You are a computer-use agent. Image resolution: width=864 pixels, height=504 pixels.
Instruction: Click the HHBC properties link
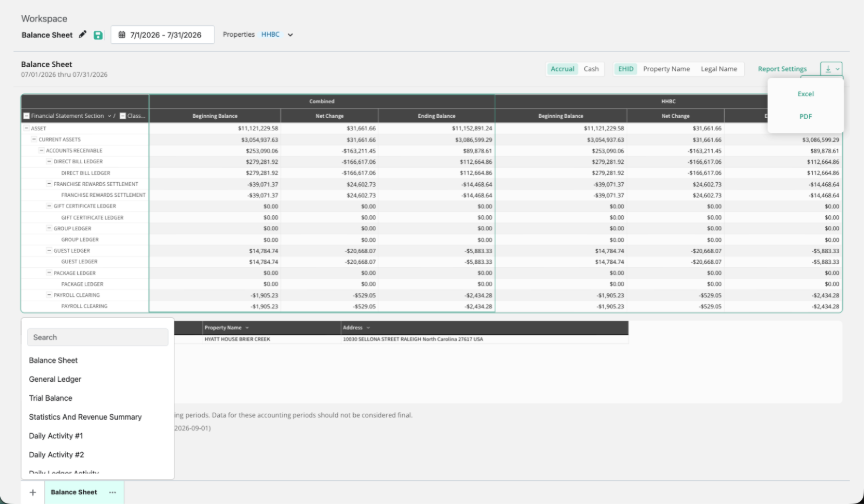[270, 34]
